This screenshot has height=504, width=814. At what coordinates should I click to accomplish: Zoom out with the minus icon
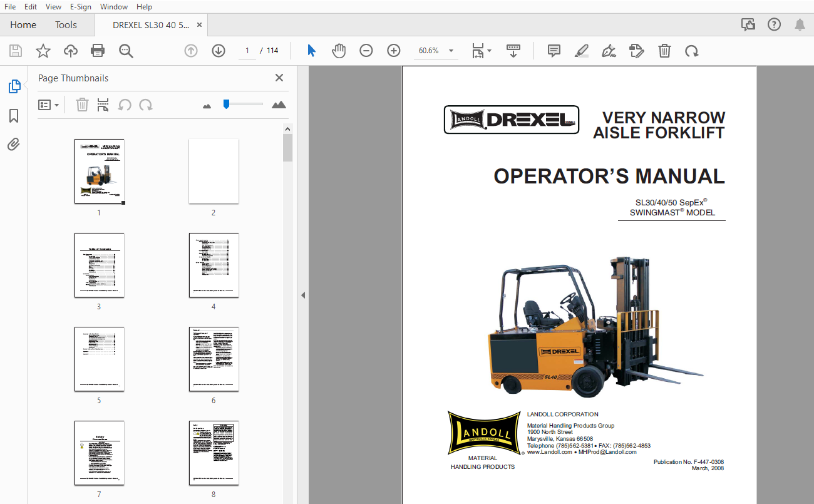[366, 51]
